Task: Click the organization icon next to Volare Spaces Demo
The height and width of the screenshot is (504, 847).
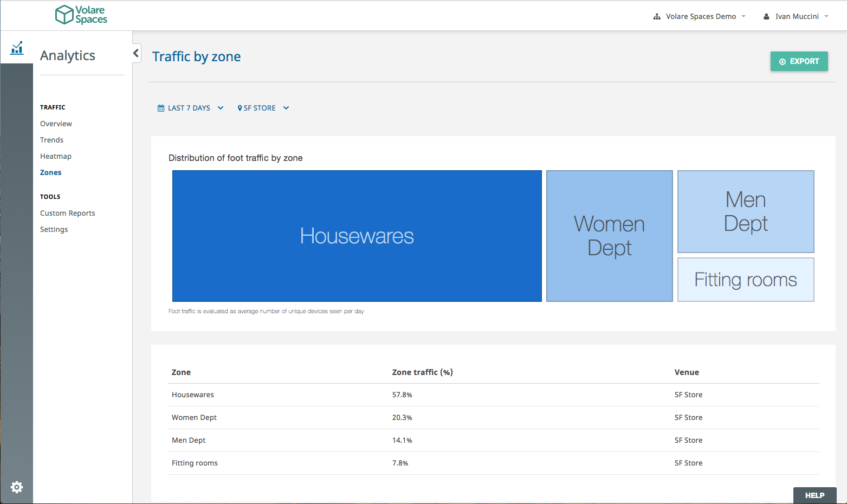Action: (657, 17)
